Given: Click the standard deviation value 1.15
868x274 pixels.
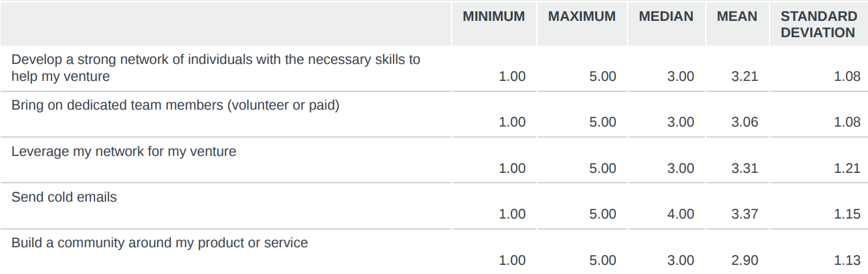Looking at the screenshot, I should (847, 214).
